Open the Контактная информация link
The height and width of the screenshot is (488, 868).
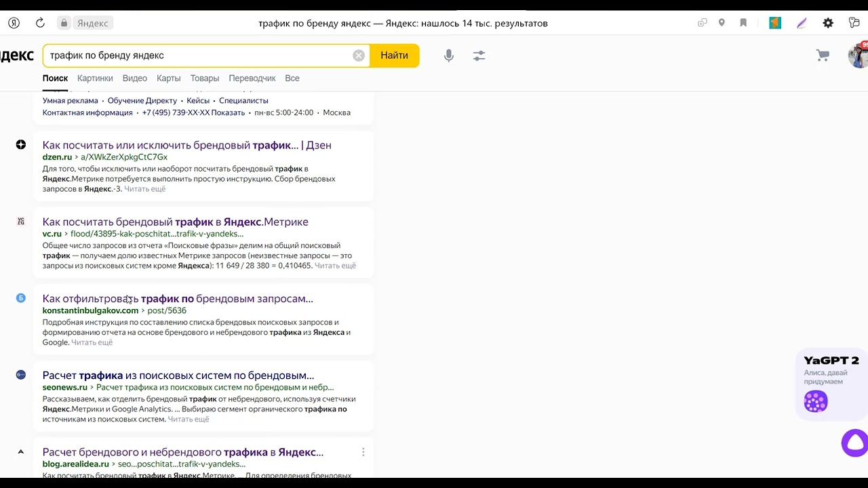tap(87, 113)
